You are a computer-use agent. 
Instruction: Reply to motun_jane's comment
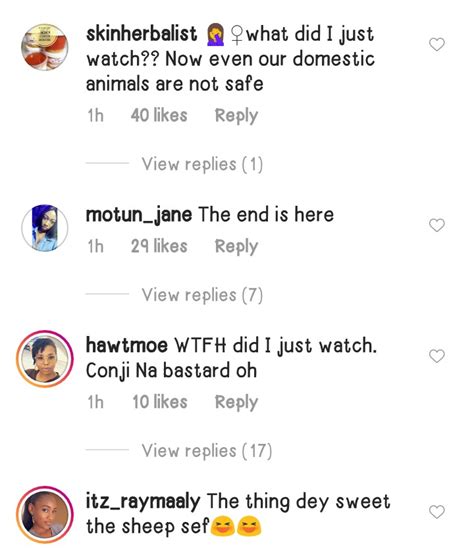pos(236,246)
